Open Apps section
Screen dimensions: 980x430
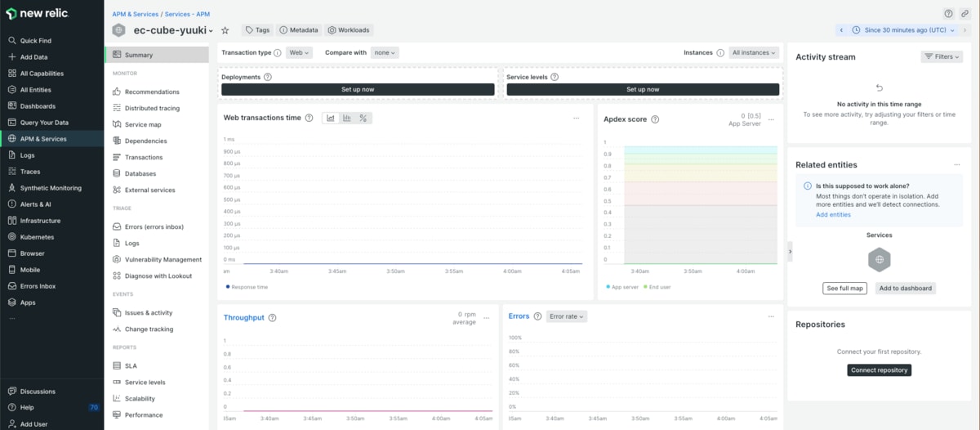tap(27, 302)
